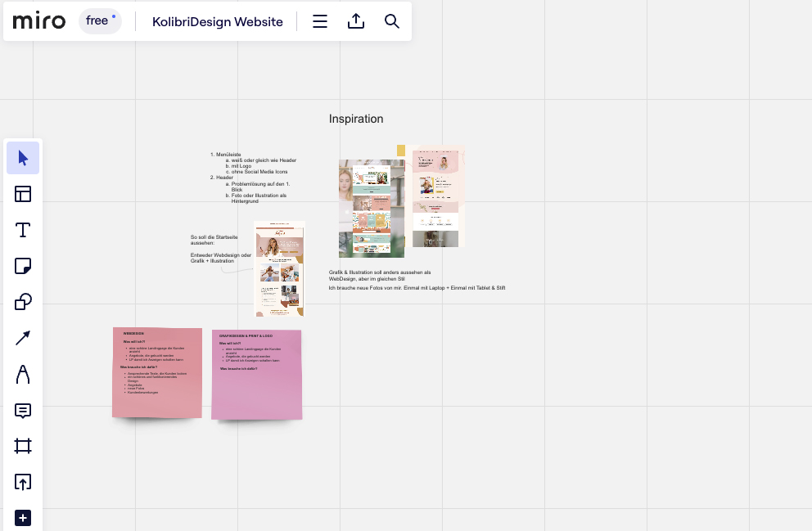Select the Text tool
Viewport: 812px width, 531px height.
(x=23, y=230)
